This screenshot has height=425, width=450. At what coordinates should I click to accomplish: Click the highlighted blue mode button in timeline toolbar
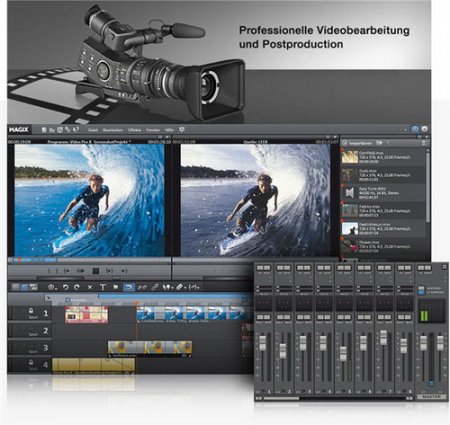click(x=129, y=287)
